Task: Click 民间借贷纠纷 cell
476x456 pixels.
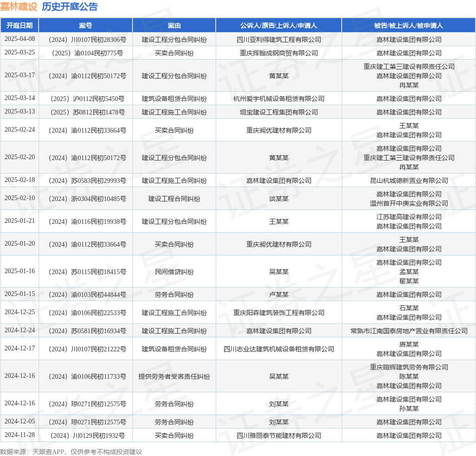Action: pos(174,272)
